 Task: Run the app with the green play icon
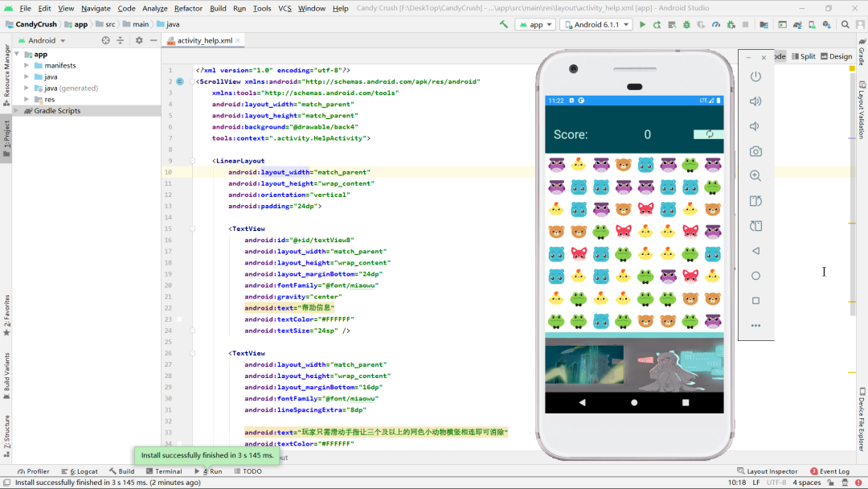click(x=642, y=24)
